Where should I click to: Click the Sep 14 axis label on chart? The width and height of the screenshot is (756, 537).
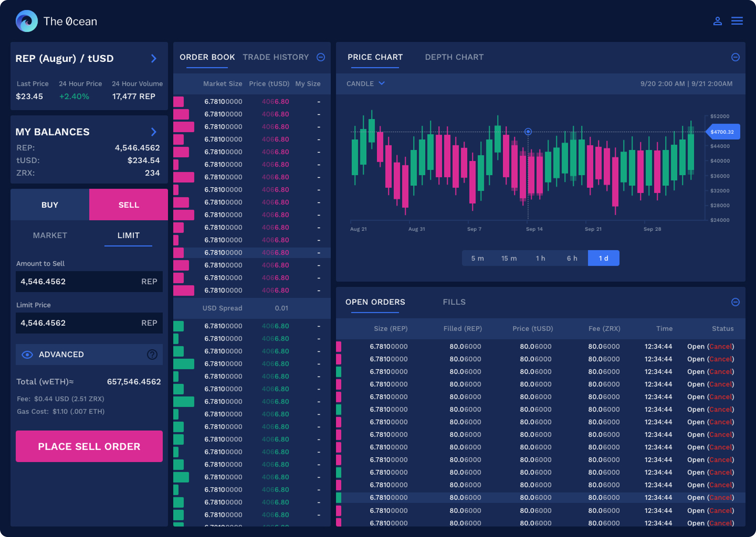point(534,229)
